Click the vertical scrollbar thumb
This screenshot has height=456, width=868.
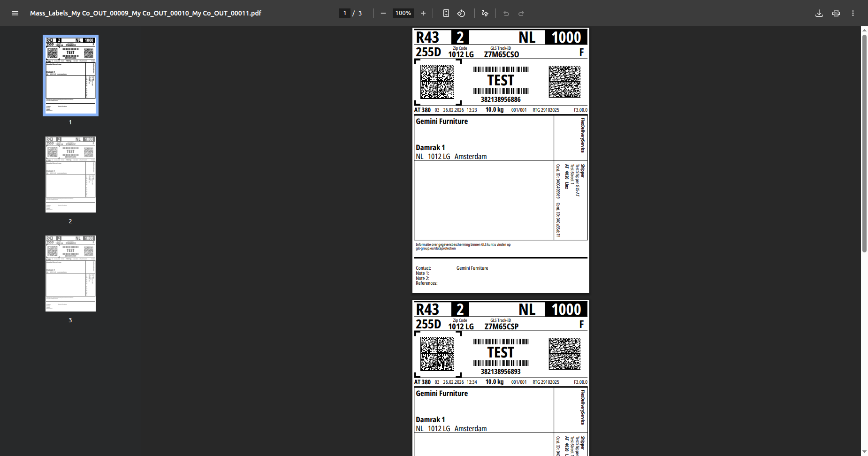tap(864, 143)
